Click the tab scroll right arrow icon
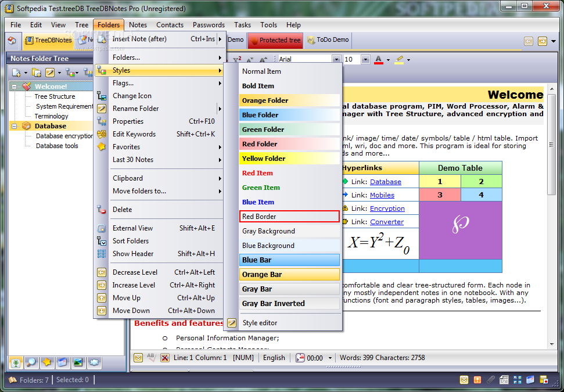Image resolution: width=564 pixels, height=392 pixels. click(543, 41)
